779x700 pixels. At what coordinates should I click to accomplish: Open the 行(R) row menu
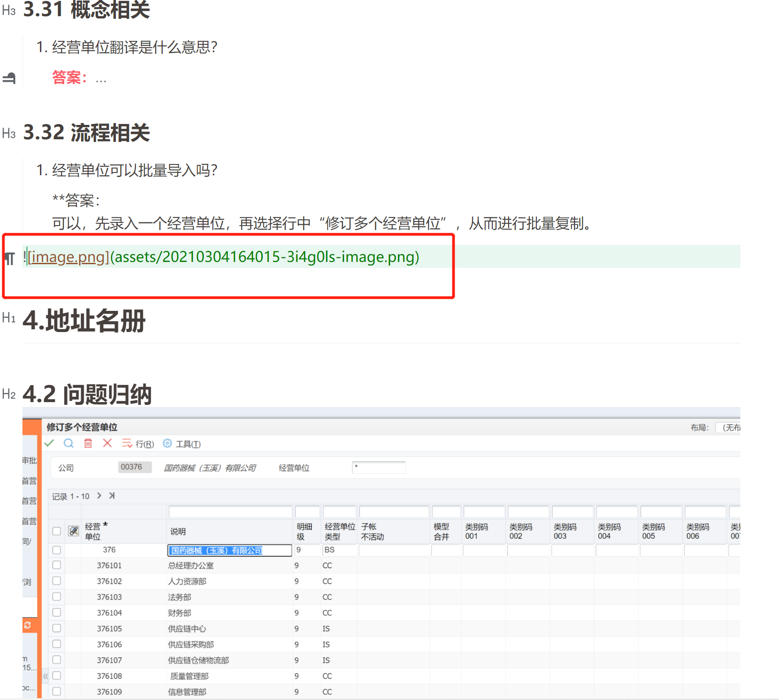[145, 444]
